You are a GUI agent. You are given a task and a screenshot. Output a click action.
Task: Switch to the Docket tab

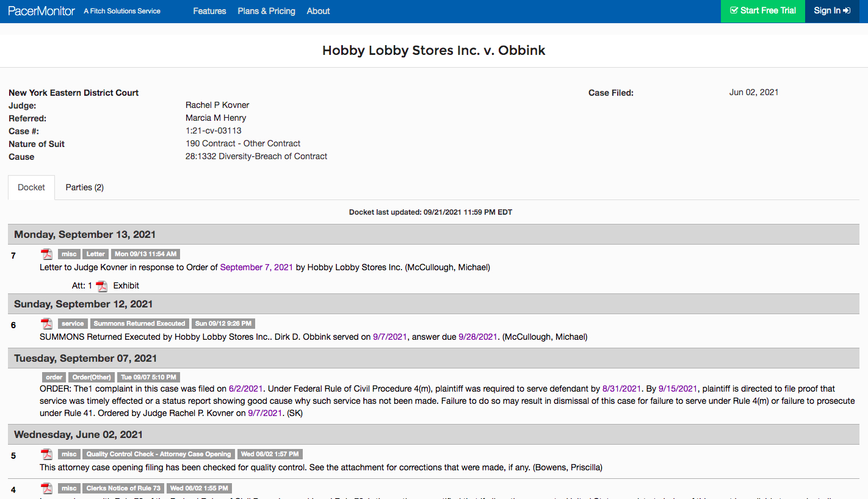pos(31,187)
